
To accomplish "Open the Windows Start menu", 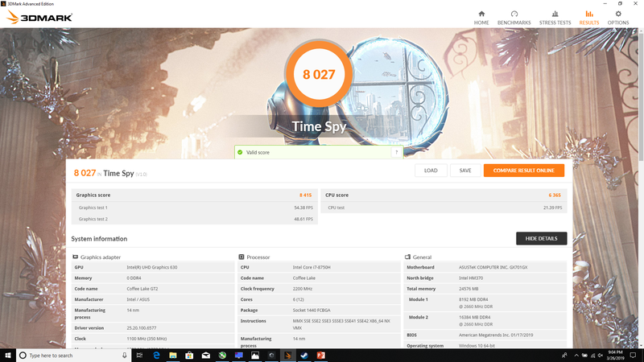I will pos(8,355).
